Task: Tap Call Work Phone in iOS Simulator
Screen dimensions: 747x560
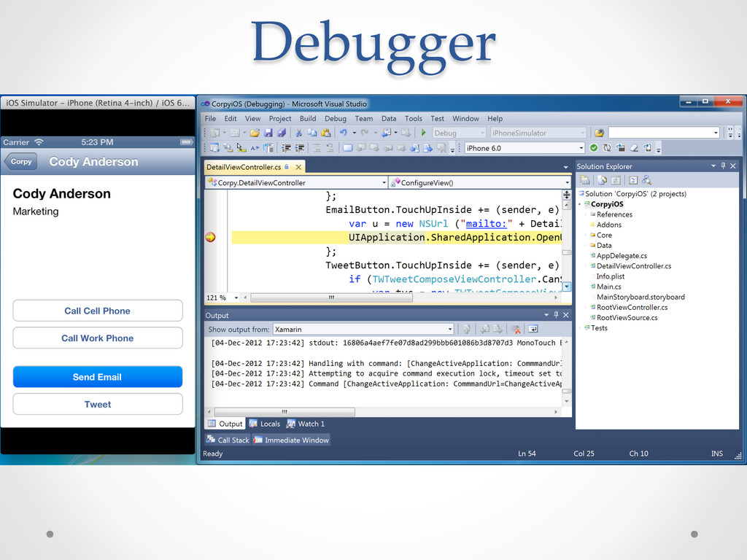Action: [x=98, y=338]
